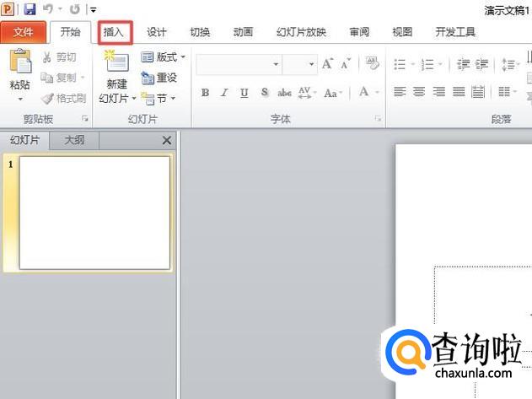Switch to the 设计 ribbon tab
The height and width of the screenshot is (399, 532).
coord(157,32)
